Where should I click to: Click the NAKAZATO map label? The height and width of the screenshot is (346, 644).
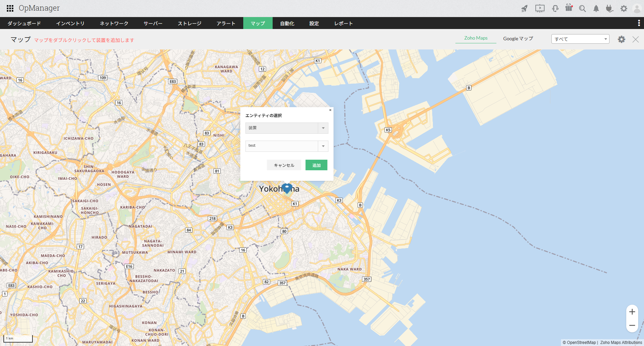[164, 270]
